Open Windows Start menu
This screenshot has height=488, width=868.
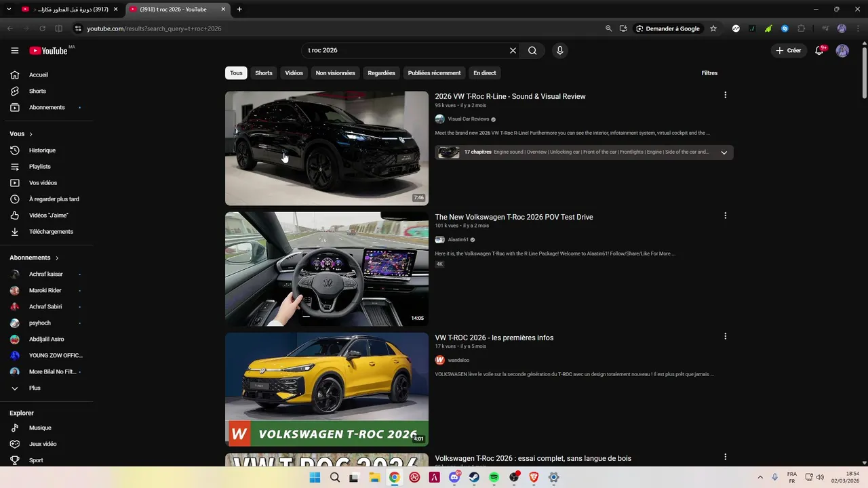pyautogui.click(x=315, y=477)
